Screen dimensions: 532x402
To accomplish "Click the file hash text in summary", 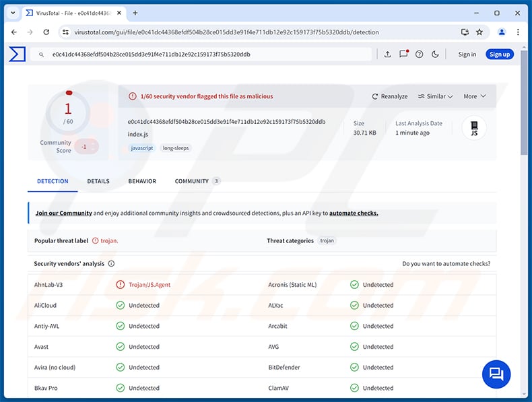I will point(226,121).
